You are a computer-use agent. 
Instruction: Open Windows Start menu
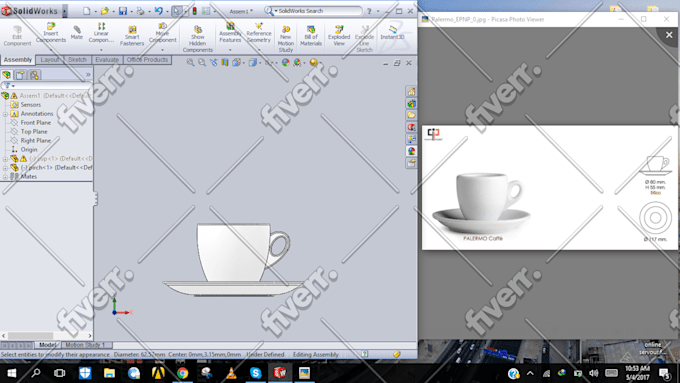(12, 373)
